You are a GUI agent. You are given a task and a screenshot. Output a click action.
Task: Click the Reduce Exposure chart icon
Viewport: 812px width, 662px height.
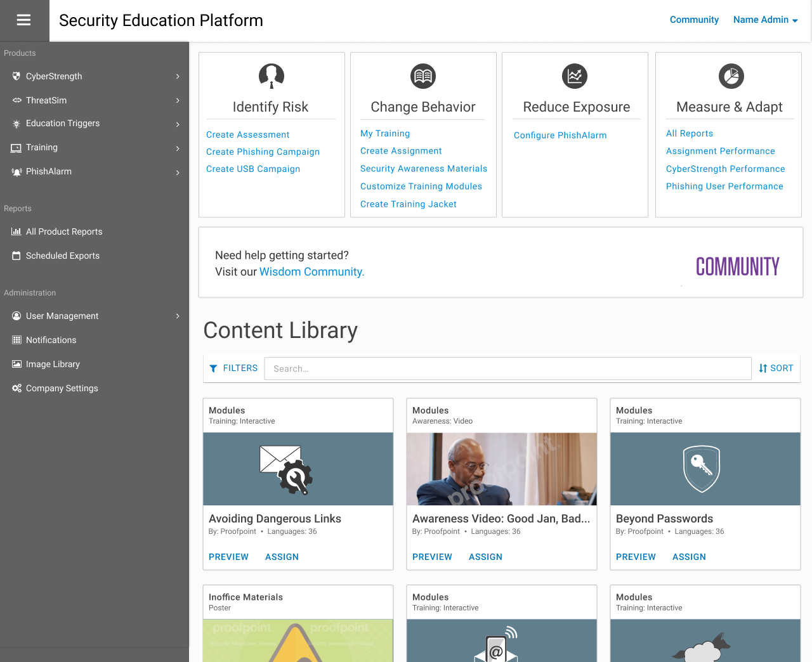[x=575, y=76]
